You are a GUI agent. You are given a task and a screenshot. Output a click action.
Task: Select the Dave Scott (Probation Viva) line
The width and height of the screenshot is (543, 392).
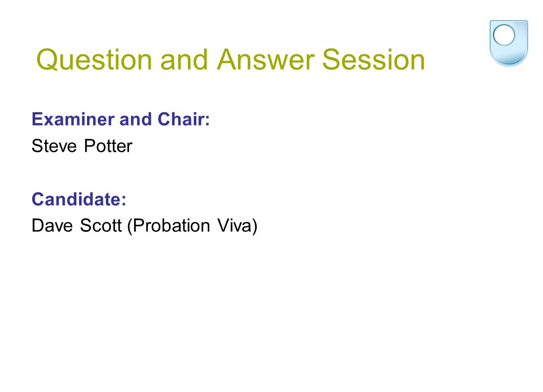(x=144, y=226)
